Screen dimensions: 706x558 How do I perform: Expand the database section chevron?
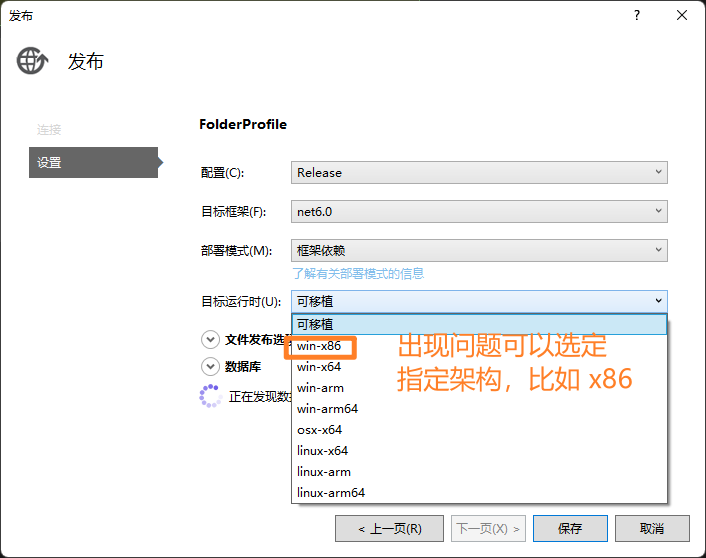coord(210,367)
